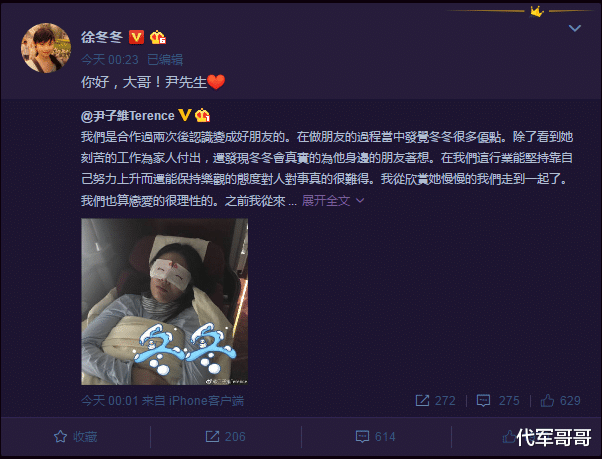This screenshot has height=459, width=602.
Task: Expand full text with 展开全文
Action: click(x=326, y=200)
